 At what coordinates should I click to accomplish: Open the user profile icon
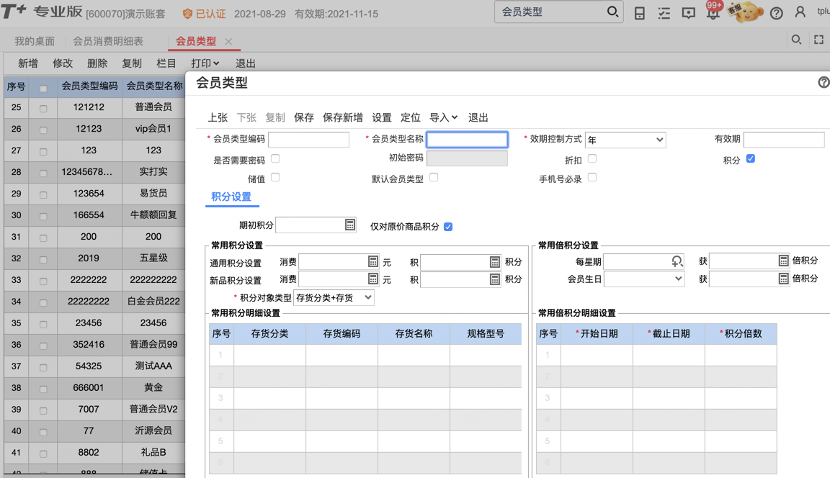coord(800,12)
